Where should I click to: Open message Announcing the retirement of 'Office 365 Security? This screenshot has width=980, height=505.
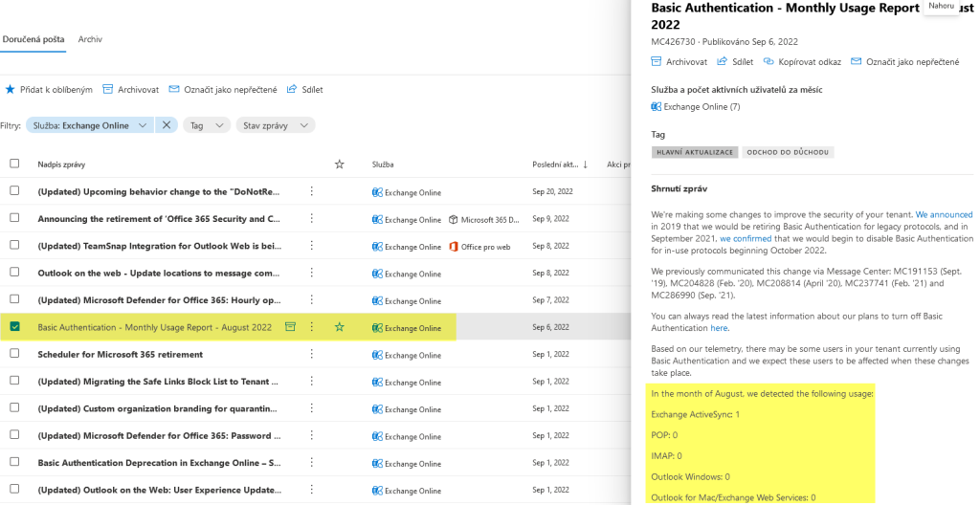click(x=159, y=219)
